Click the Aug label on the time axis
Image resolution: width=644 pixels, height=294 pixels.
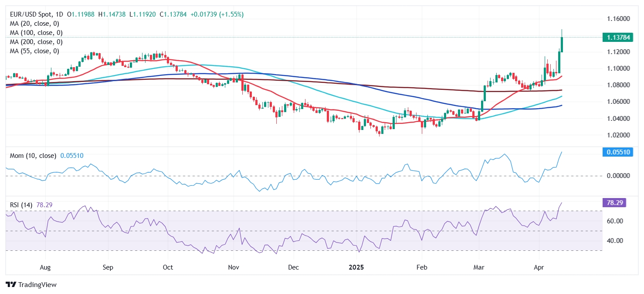[x=46, y=267]
